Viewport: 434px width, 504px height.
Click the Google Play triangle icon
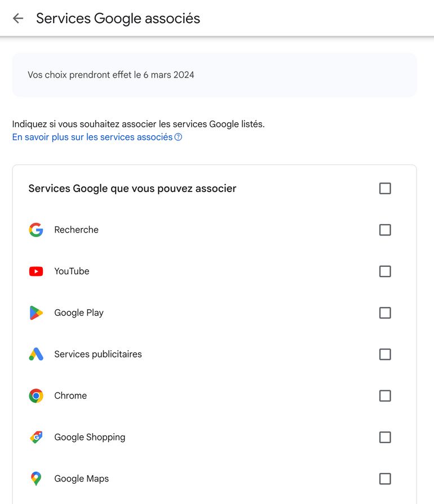tap(36, 313)
